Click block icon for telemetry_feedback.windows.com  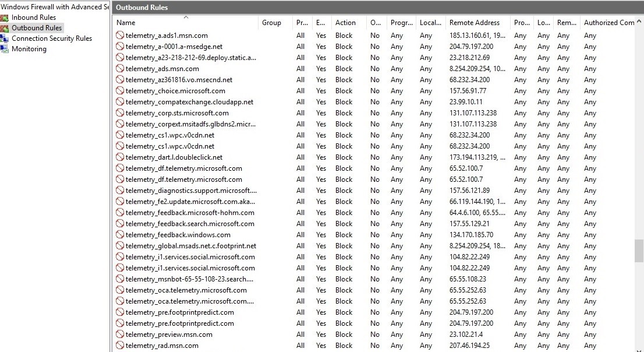click(x=120, y=235)
